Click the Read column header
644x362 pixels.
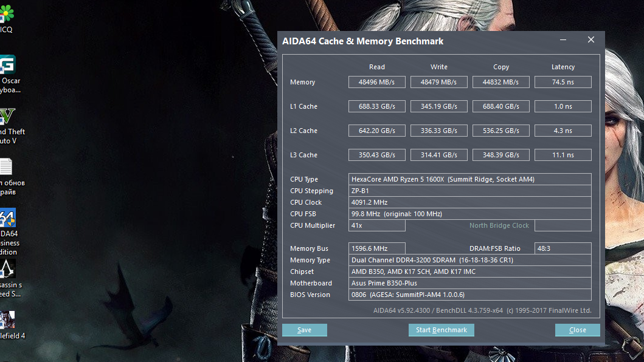click(376, 67)
